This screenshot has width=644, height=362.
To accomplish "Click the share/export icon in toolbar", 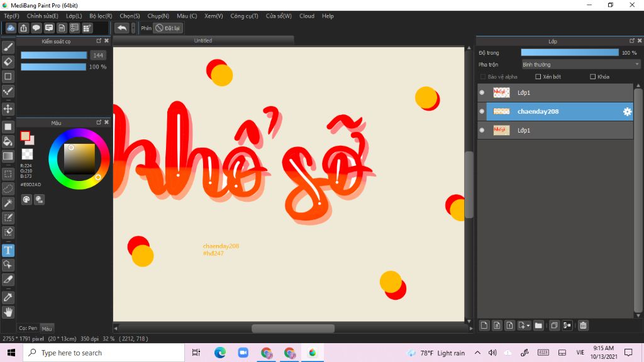I will 23,28.
